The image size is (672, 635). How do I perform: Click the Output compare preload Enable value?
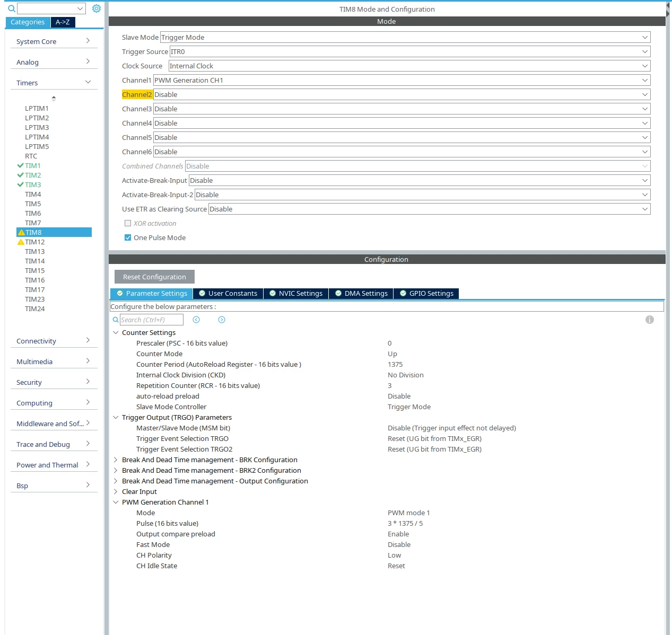point(398,534)
